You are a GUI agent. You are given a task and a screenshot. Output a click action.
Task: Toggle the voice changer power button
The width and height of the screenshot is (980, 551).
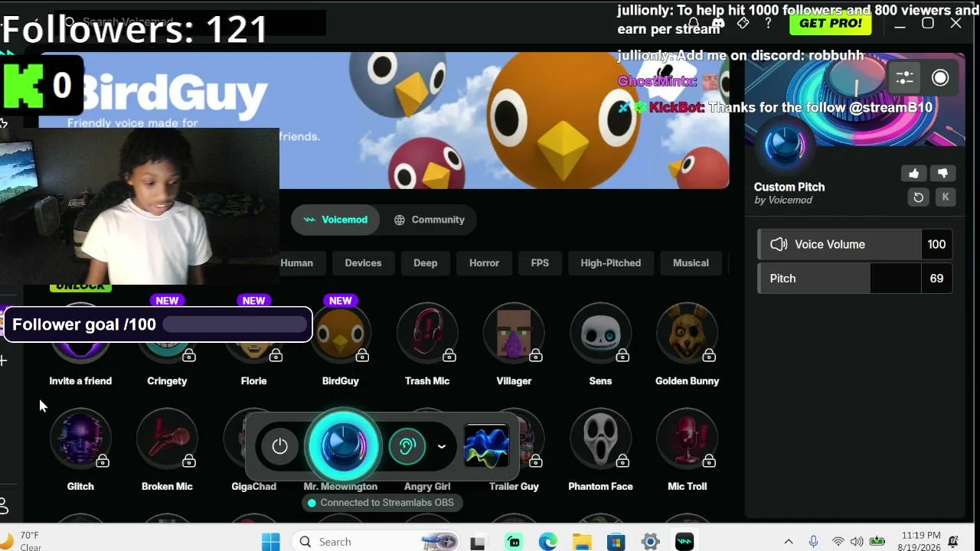(279, 446)
